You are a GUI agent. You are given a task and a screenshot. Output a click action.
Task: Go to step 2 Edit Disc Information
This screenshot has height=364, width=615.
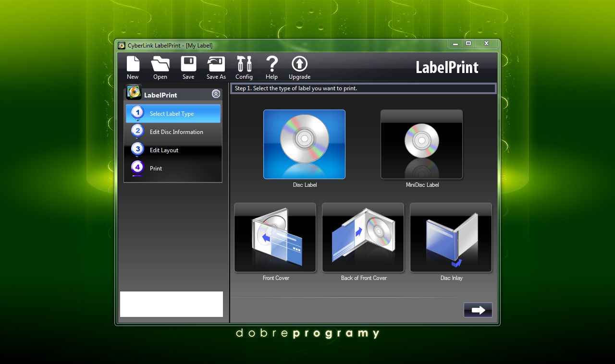click(x=173, y=132)
